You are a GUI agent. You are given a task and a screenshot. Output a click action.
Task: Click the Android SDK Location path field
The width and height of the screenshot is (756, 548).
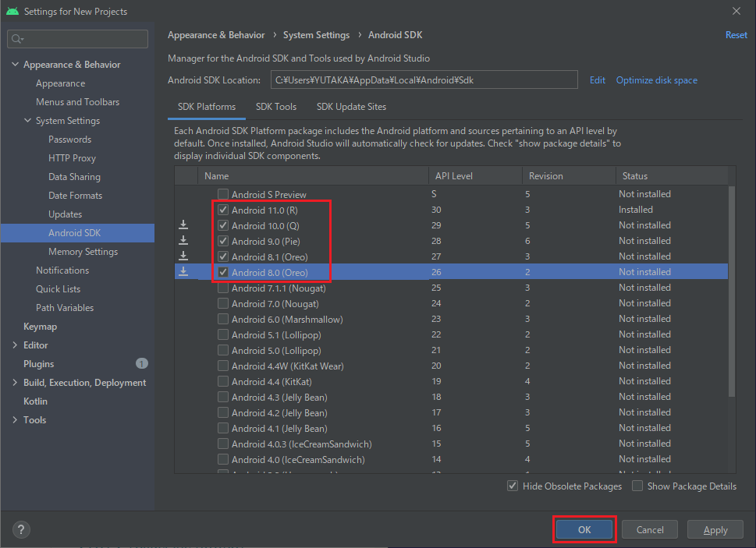point(424,80)
